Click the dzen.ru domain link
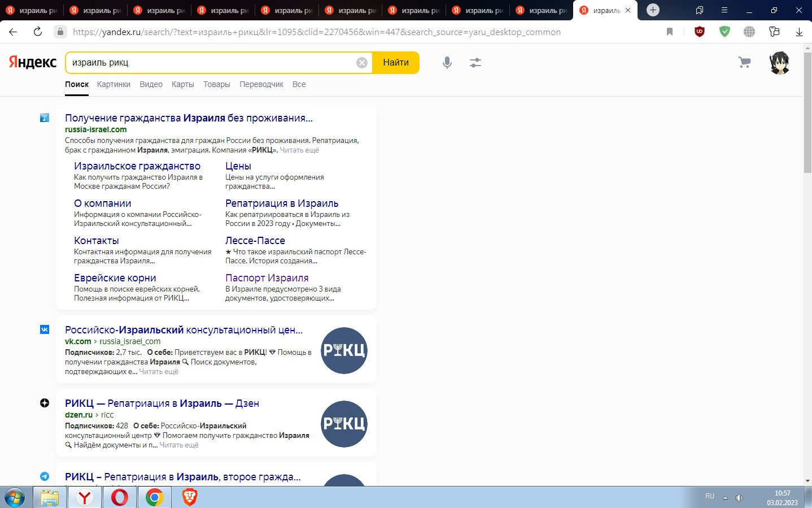 click(x=78, y=415)
